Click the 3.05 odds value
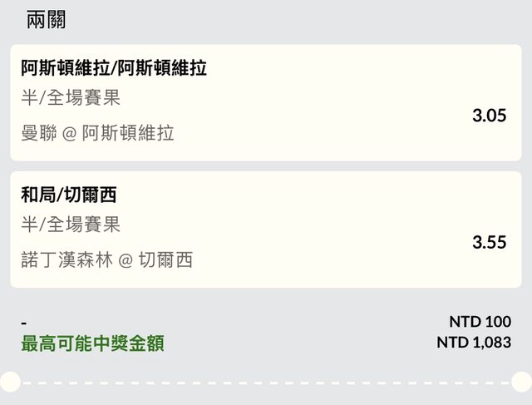Image resolution: width=532 pixels, height=405 pixels. click(489, 116)
